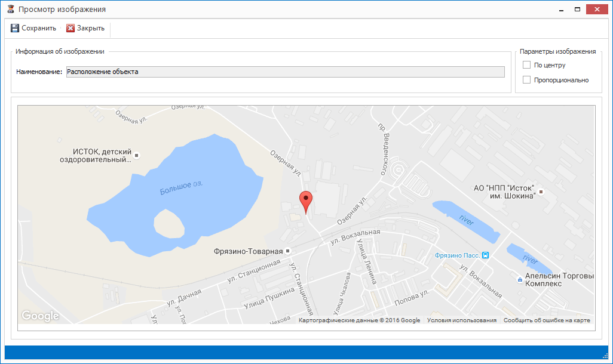
Task: Click the Улица Ленина street label
Action: pos(366,262)
